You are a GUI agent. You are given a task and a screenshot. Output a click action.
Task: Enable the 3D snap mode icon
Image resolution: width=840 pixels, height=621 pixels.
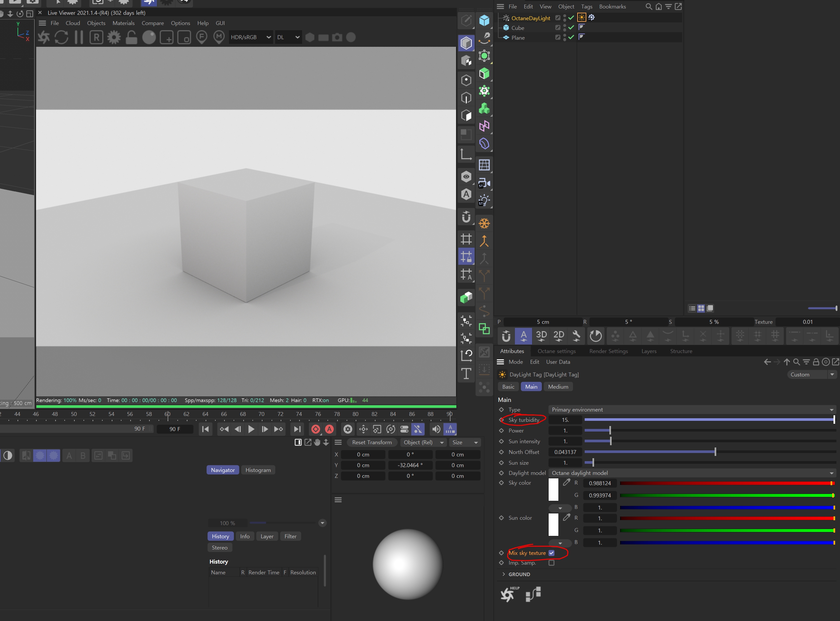pyautogui.click(x=541, y=336)
